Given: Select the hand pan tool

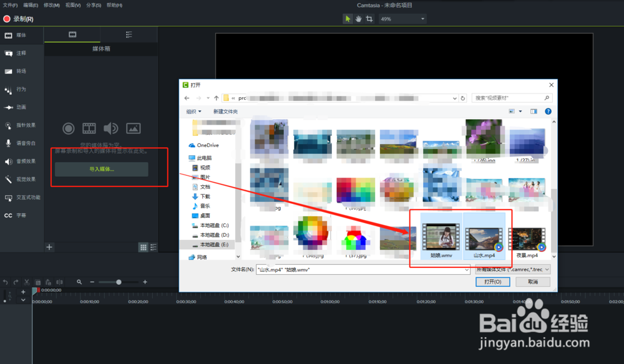Looking at the screenshot, I should coord(359,19).
